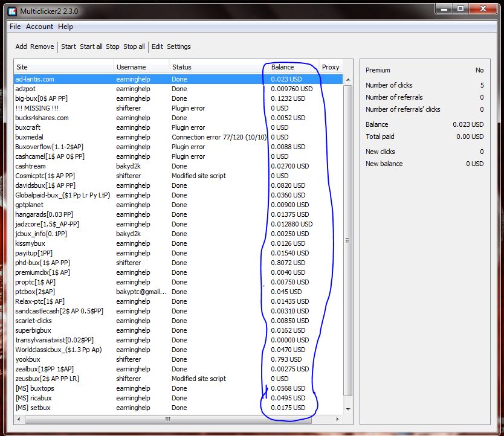The width and height of the screenshot is (504, 436).
Task: Sort by the Username column header
Action: tap(141, 67)
